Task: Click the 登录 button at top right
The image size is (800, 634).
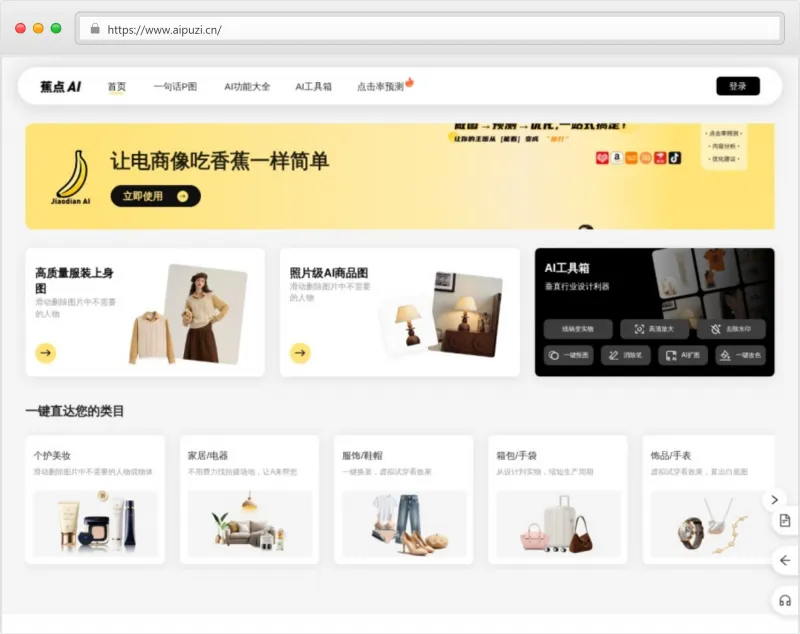Action: click(738, 87)
